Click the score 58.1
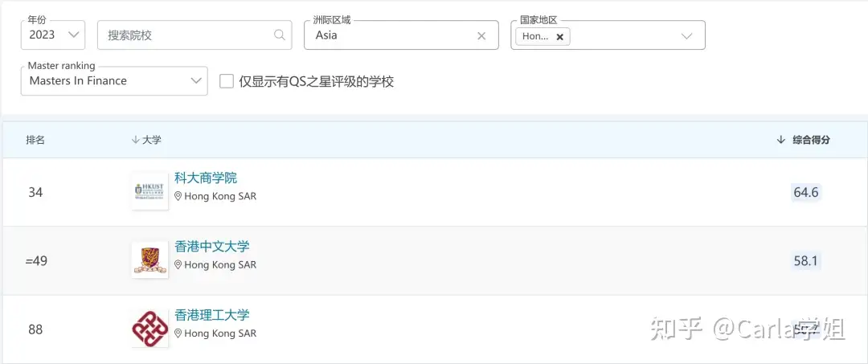 pos(805,261)
